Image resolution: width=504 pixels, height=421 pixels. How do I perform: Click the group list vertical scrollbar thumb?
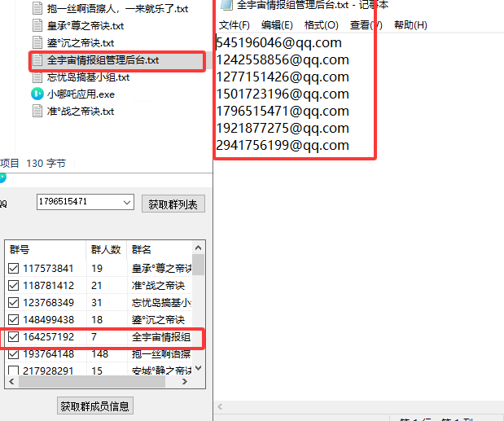(x=199, y=265)
